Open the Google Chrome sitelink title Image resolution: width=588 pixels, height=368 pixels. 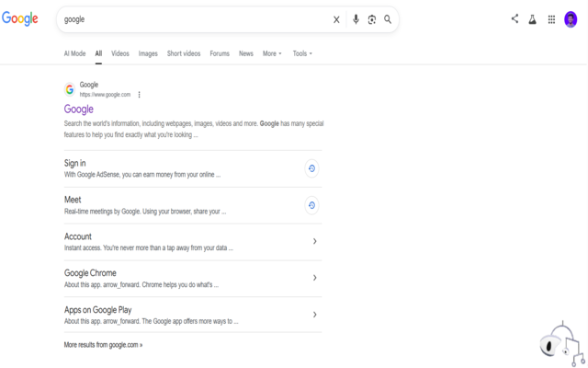(90, 273)
